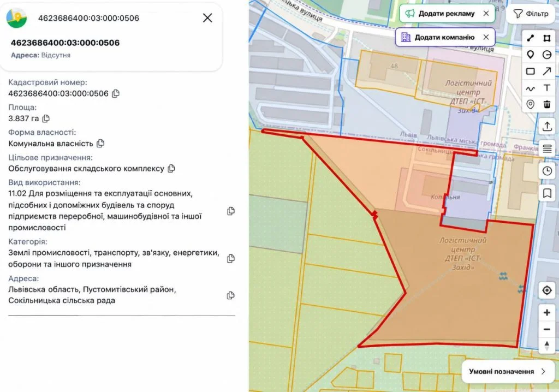Click the Копальня map label

click(x=445, y=197)
